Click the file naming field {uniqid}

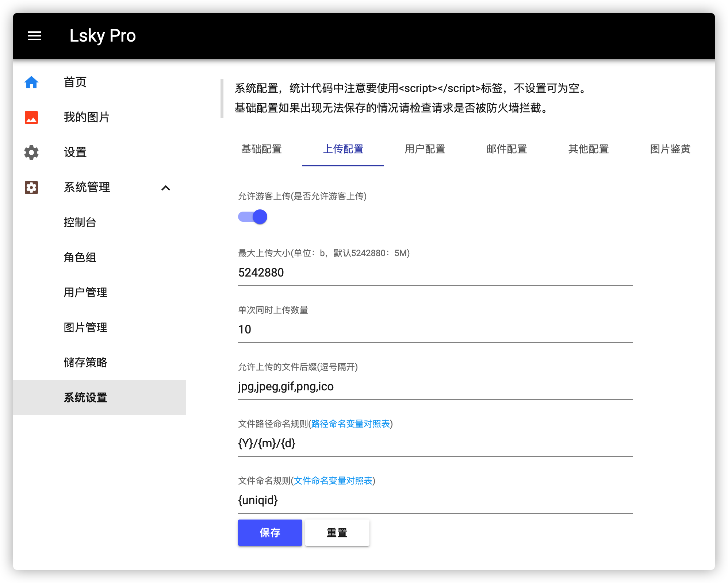click(436, 501)
